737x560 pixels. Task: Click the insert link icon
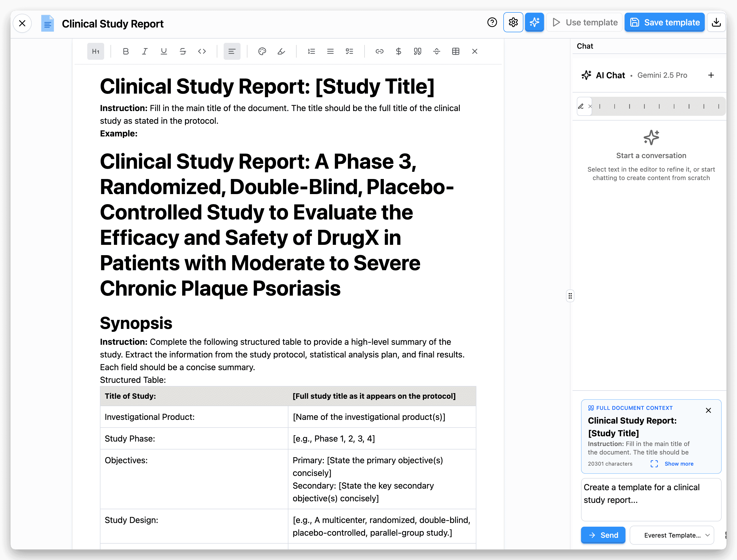pos(380,51)
